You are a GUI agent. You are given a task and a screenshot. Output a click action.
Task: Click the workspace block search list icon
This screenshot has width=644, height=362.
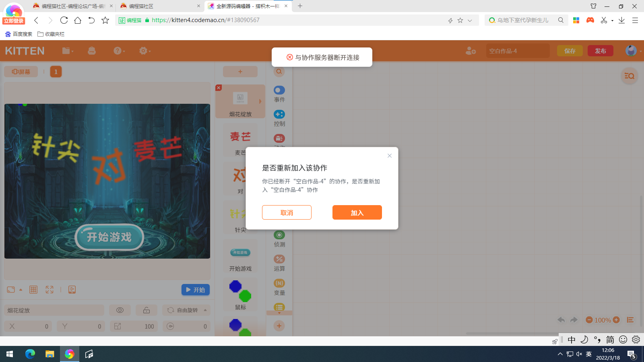(x=630, y=76)
